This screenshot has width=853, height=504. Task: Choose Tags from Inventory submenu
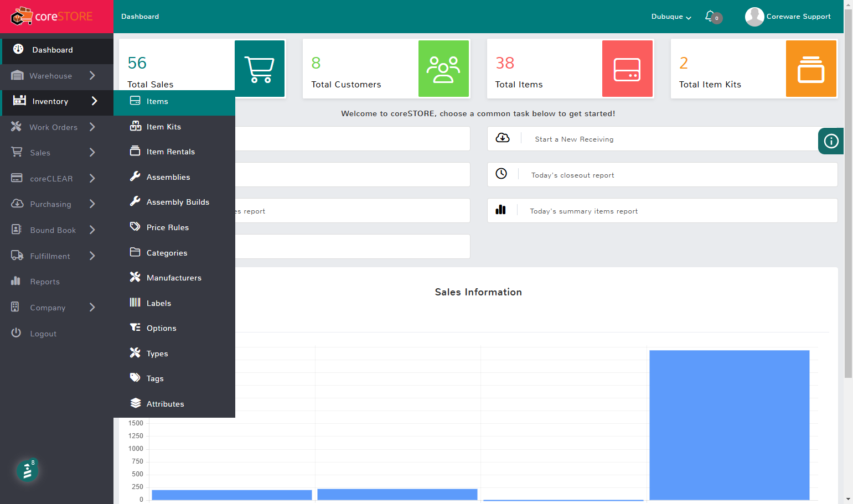coord(174,378)
